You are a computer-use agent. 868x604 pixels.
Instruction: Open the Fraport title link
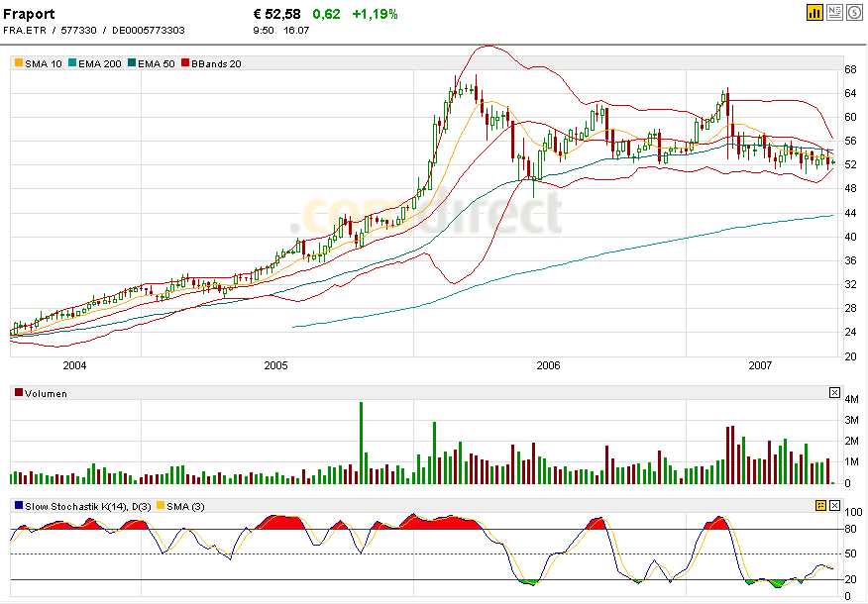(30, 13)
